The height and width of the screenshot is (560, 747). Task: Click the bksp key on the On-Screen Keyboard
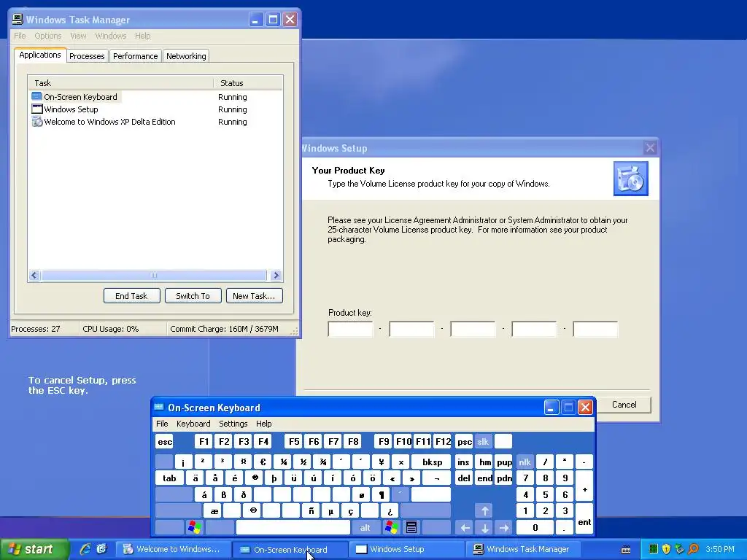pos(432,462)
